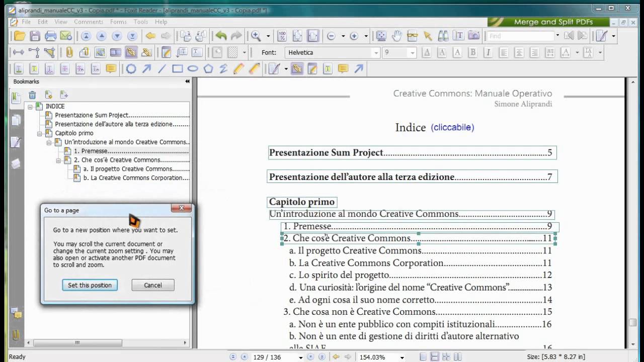The height and width of the screenshot is (362, 644).
Task: Collapse the 2. Che cos'è bookmark node
Action: (58, 160)
